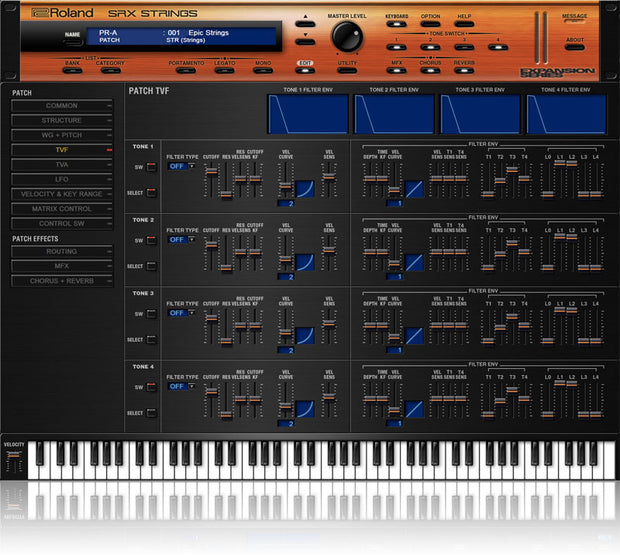
Task: Toggle the Chorus effect button
Action: (x=430, y=71)
